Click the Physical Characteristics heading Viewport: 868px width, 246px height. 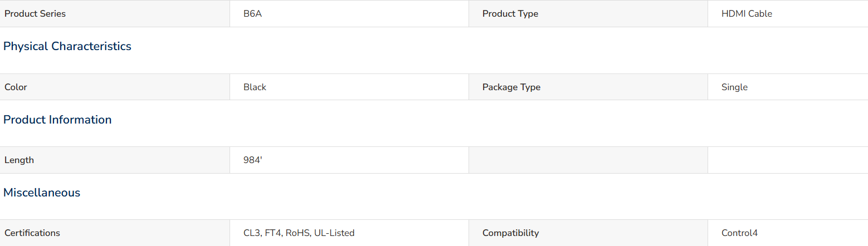[67, 46]
